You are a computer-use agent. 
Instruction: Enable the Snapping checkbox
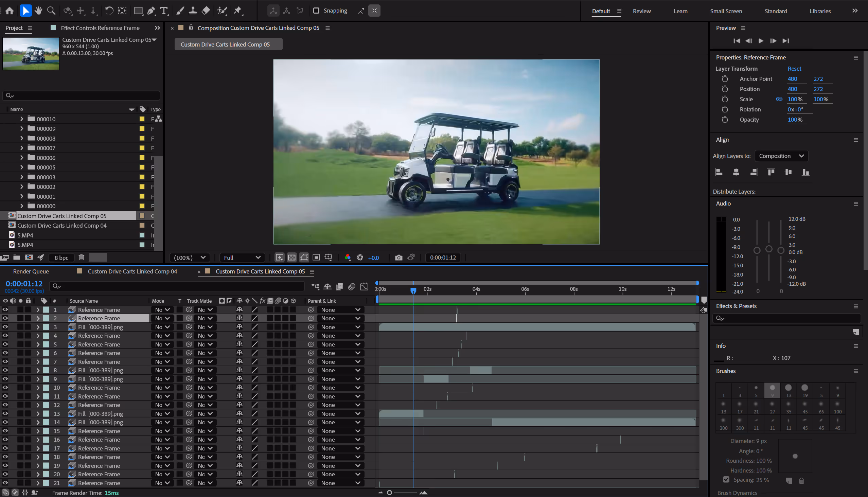316,11
